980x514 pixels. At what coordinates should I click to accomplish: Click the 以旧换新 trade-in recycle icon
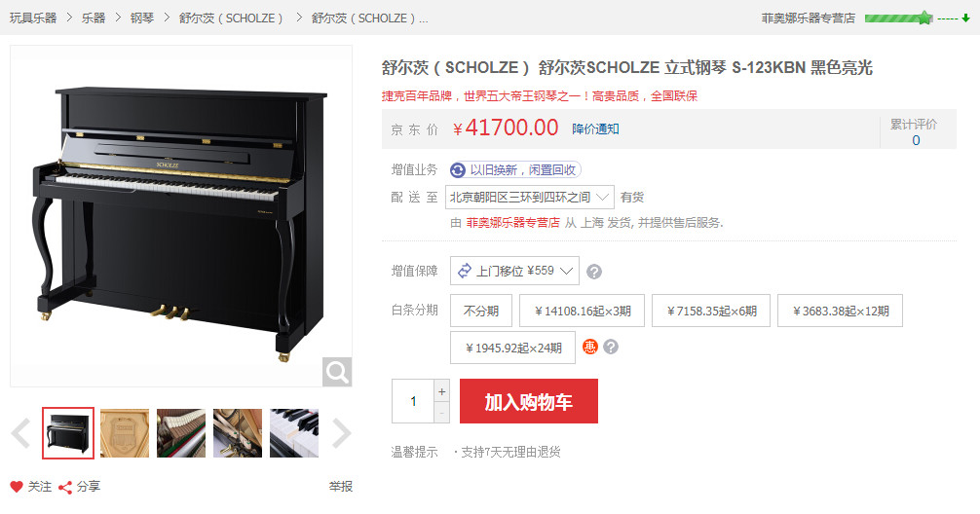tap(458, 170)
